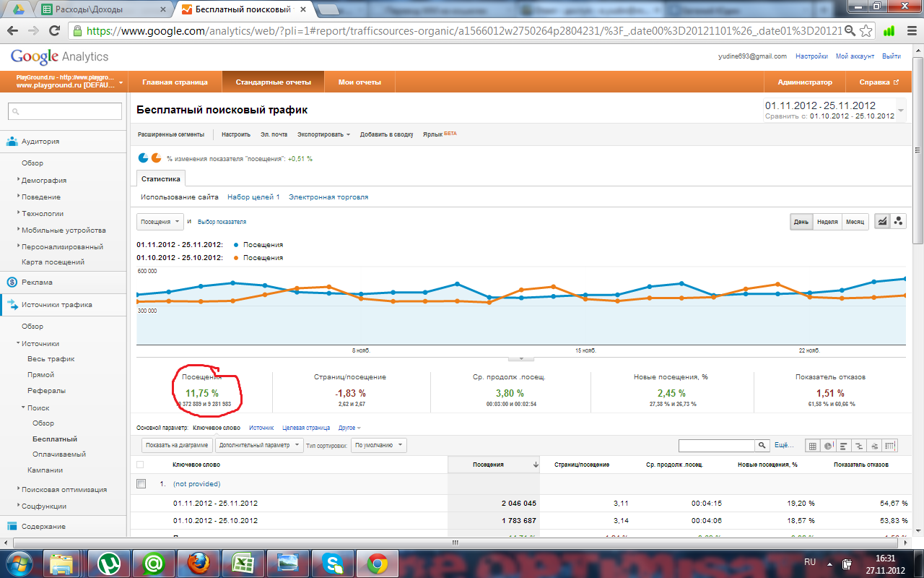Select the pivot table view icon
924x578 pixels.
(x=889, y=446)
